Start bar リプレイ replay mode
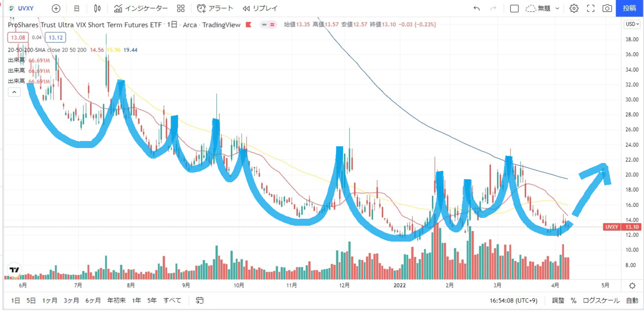The image size is (644, 311). [259, 9]
